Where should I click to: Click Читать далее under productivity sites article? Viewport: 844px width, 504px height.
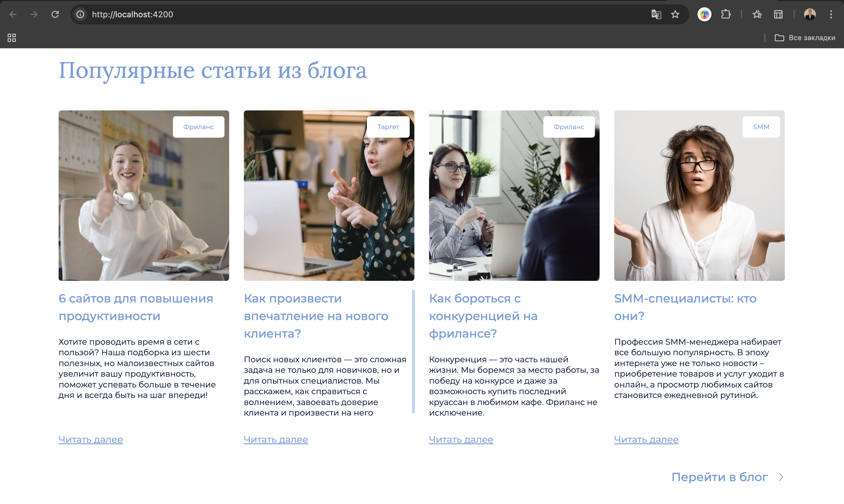tap(91, 440)
